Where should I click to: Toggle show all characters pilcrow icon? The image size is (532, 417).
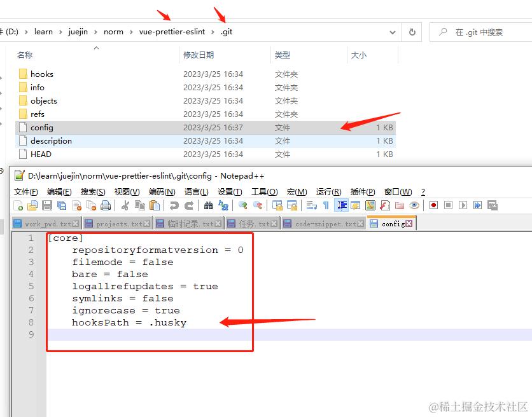click(x=326, y=205)
